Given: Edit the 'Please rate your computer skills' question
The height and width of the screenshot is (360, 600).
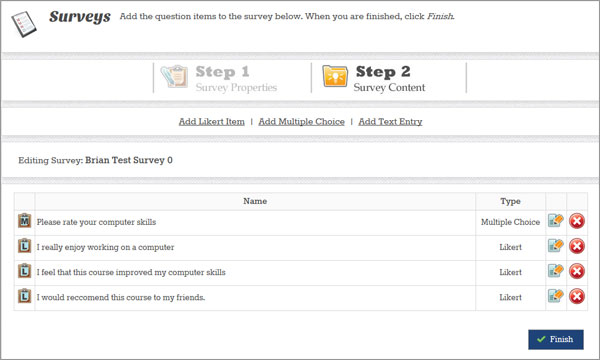Looking at the screenshot, I should point(556,221).
